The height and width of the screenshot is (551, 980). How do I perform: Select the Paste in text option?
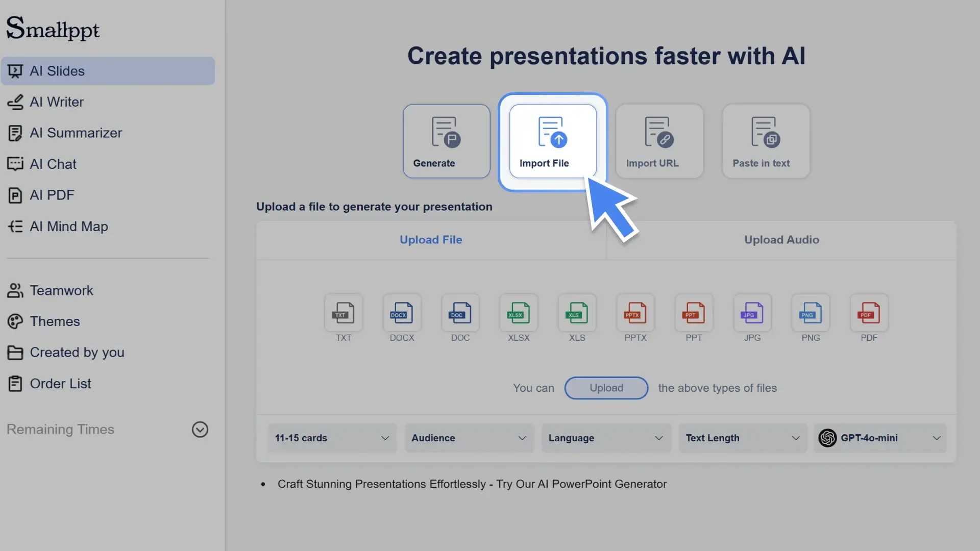click(765, 141)
